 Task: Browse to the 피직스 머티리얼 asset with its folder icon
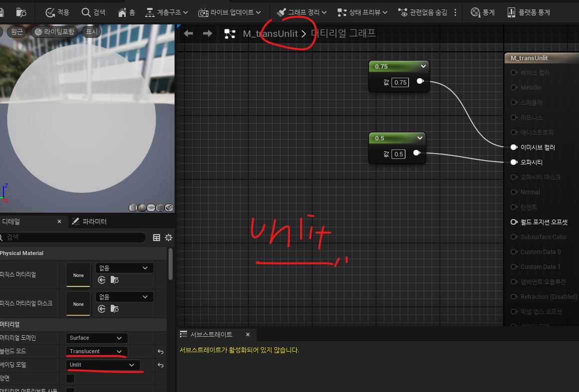(x=115, y=280)
